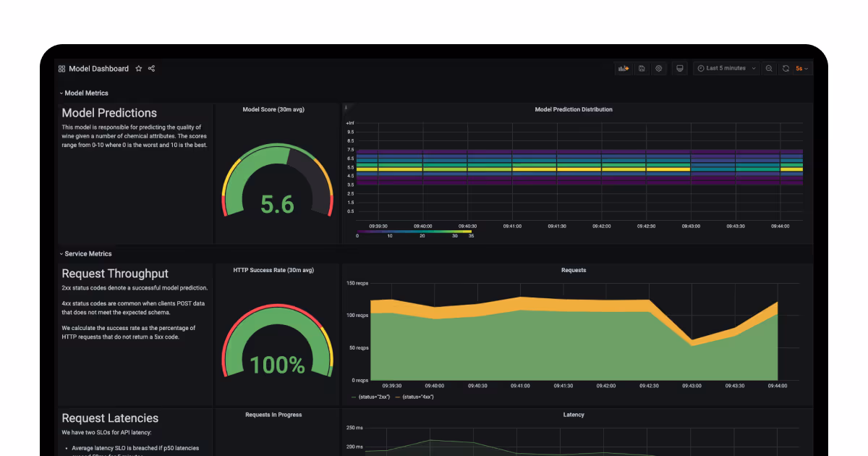Star the Model Dashboard as favorite
This screenshot has width=868, height=456.
[138, 68]
